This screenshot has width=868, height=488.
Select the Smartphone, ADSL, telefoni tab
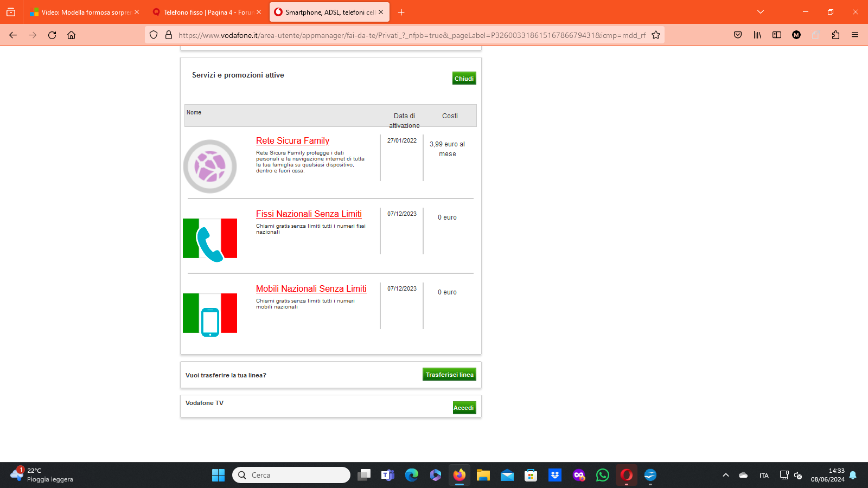click(x=329, y=12)
